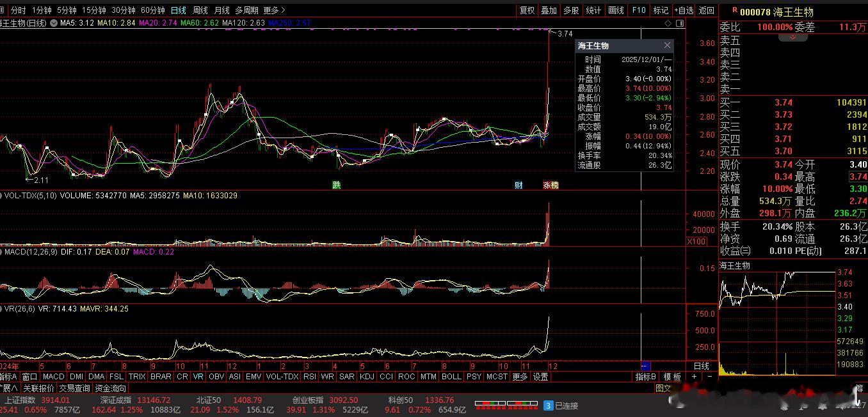Screen dimensions: 868x417
Task: Open the indicator 设置 settings
Action: click(x=541, y=377)
